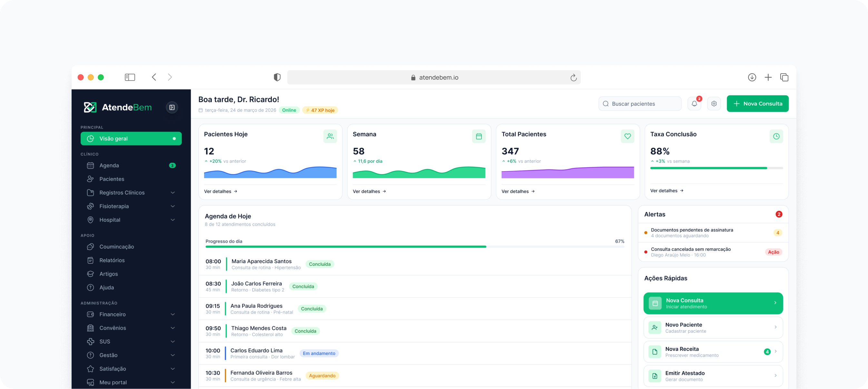
Task: Click the Taxa Conclusão clock icon
Action: click(776, 136)
